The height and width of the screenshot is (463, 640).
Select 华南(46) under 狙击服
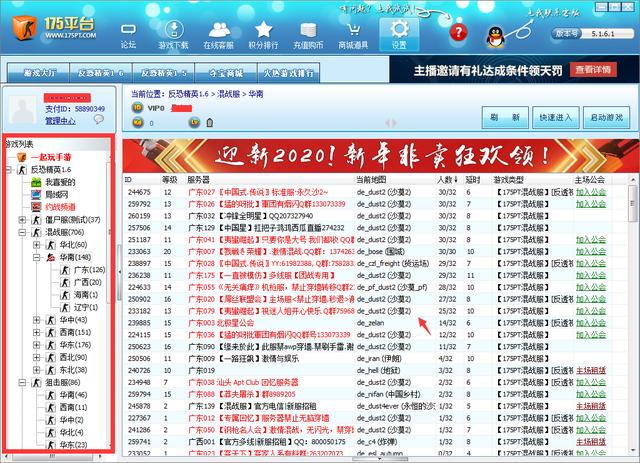click(73, 395)
